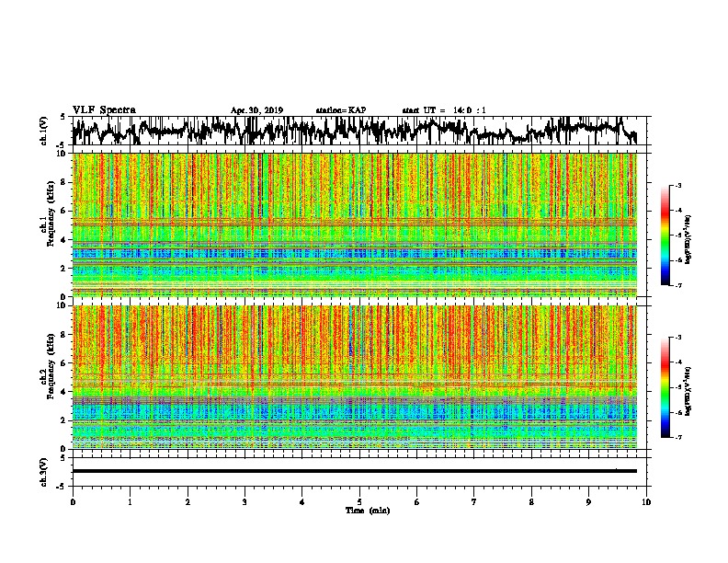Click the "-3" label on ch.2 color scale
Viewport: 728px width, 563px height.
677,338
